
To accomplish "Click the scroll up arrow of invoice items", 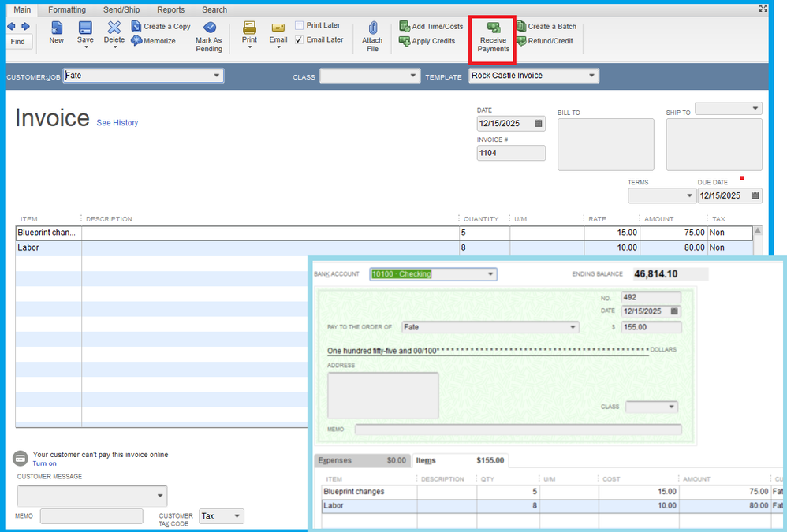I will coord(758,230).
